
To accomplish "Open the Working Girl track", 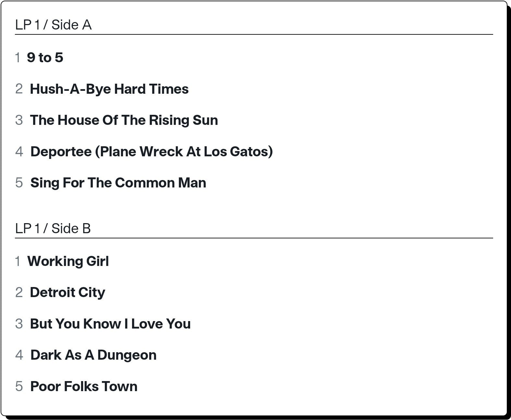I will pos(68,261).
